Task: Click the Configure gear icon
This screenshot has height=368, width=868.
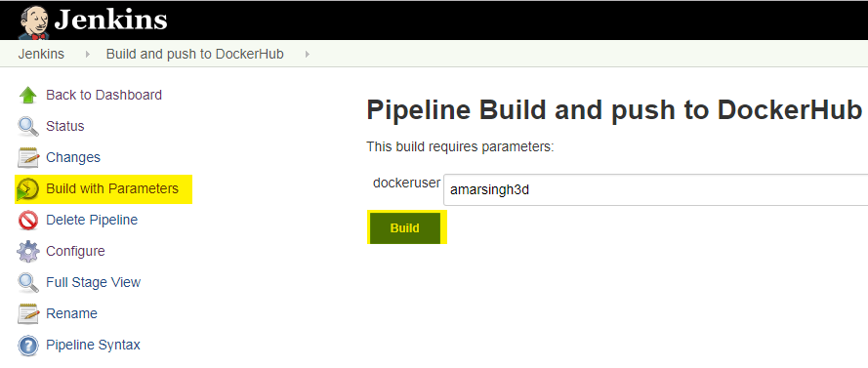Action: coord(27,252)
